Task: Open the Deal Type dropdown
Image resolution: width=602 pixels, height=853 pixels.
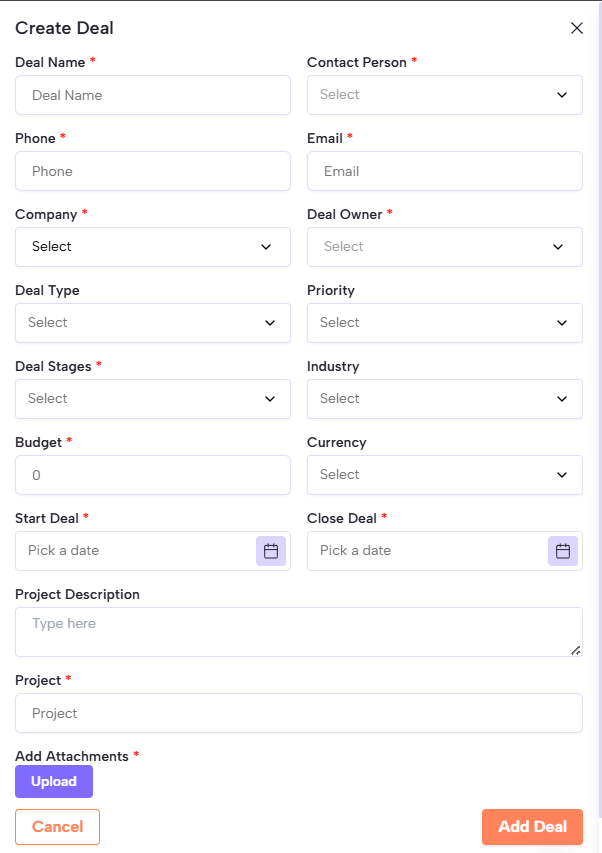Action: pyautogui.click(x=152, y=323)
